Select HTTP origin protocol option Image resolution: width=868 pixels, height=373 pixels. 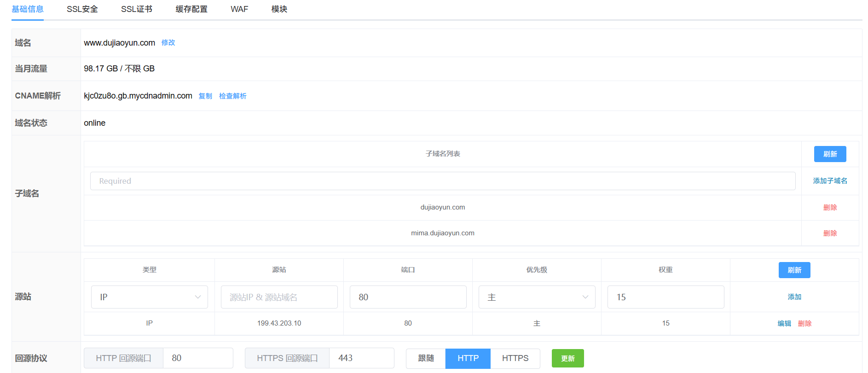[x=468, y=358]
